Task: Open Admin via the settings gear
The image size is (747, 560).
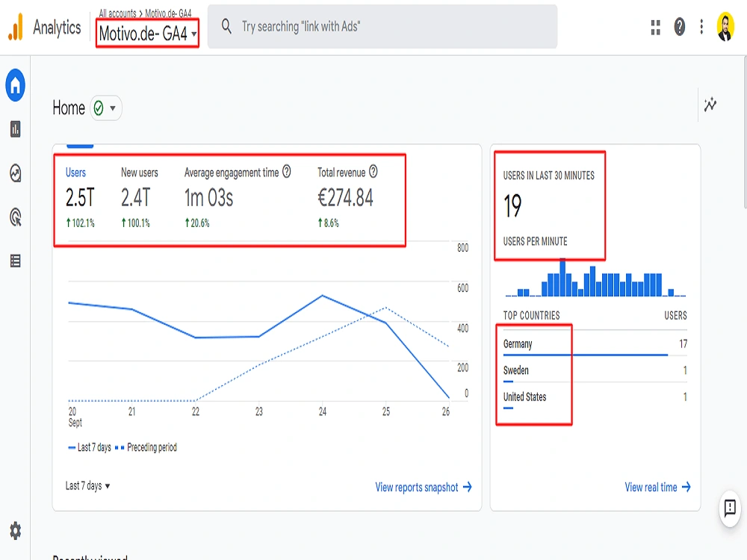Action: coord(16,530)
